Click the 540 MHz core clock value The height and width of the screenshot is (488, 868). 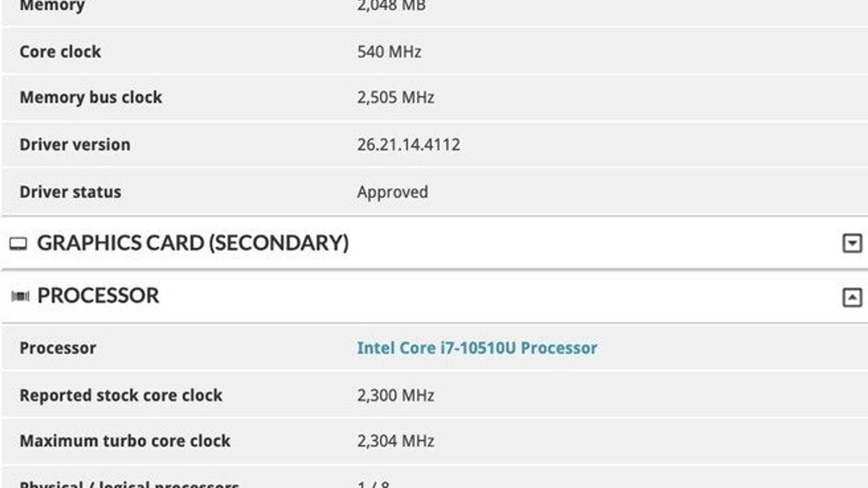pyautogui.click(x=389, y=52)
